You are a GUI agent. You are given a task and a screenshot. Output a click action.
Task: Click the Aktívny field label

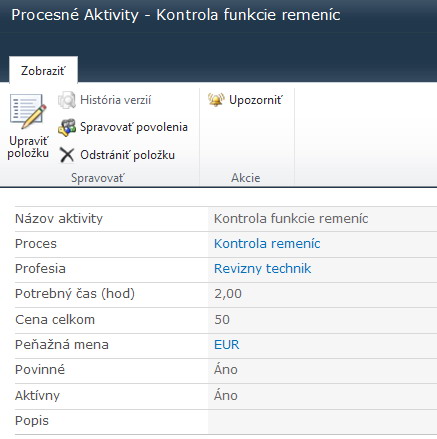pos(37,396)
